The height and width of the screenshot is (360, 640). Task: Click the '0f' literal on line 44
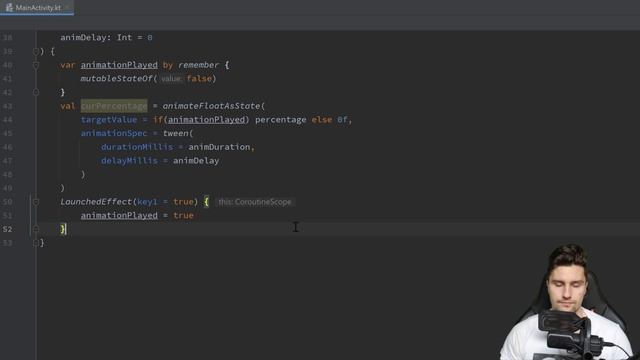coord(342,120)
